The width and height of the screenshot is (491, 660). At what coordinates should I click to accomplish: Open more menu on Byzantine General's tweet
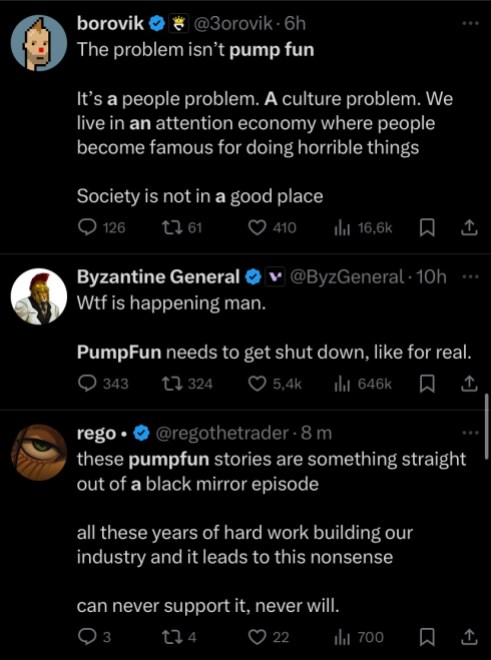(470, 277)
